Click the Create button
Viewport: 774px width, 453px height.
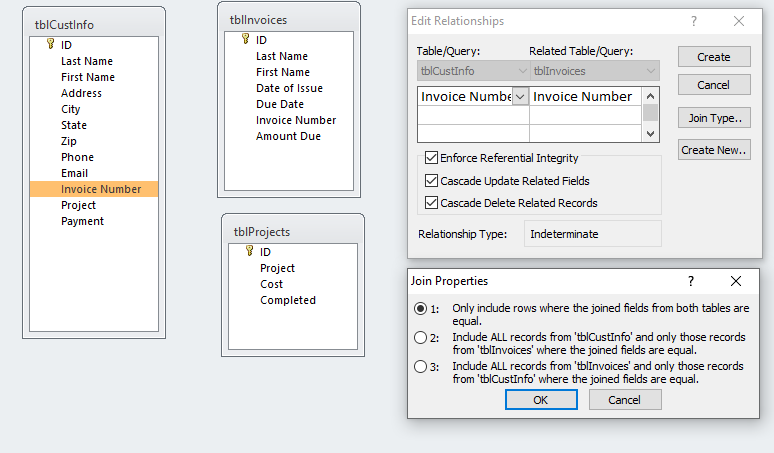(714, 57)
